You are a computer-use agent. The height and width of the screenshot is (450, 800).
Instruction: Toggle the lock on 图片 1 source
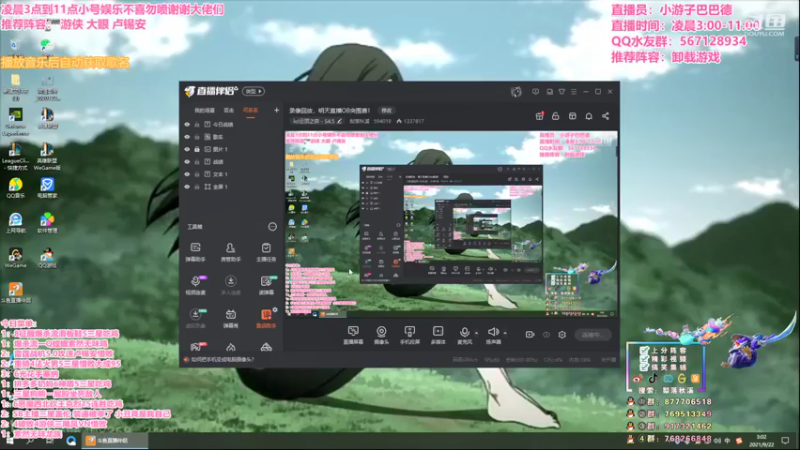(197, 149)
